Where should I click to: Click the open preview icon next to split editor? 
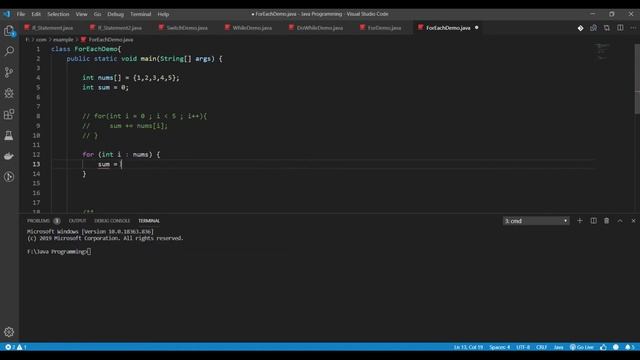[x=607, y=28]
